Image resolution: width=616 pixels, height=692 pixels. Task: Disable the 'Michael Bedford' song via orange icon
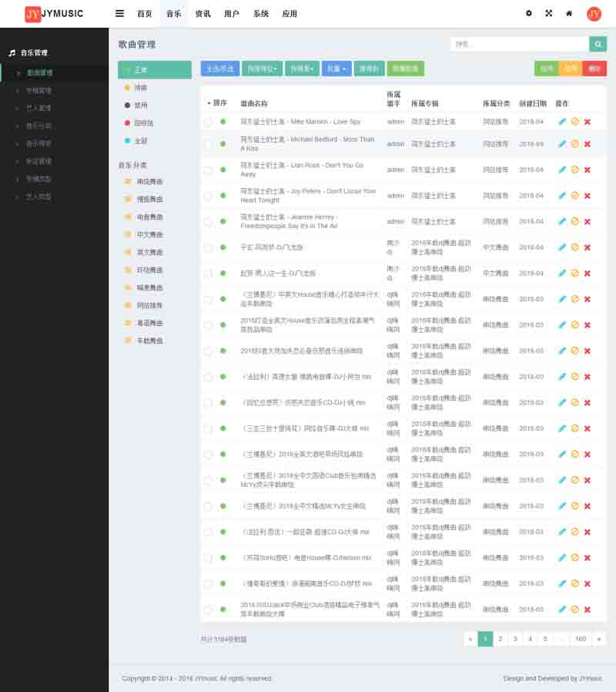pos(574,144)
